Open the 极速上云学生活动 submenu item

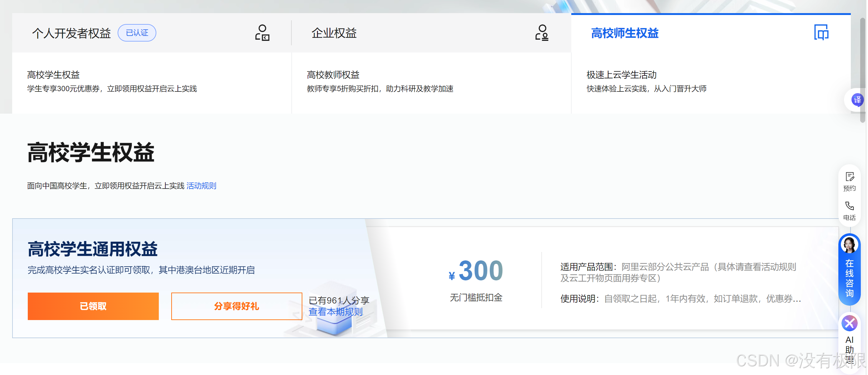[621, 75]
